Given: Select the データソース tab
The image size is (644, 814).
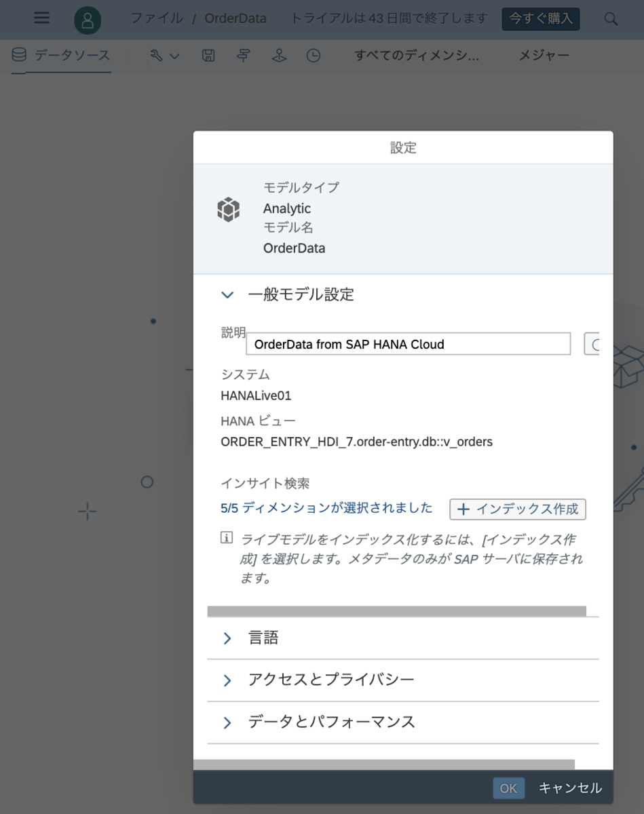Looking at the screenshot, I should point(61,56).
